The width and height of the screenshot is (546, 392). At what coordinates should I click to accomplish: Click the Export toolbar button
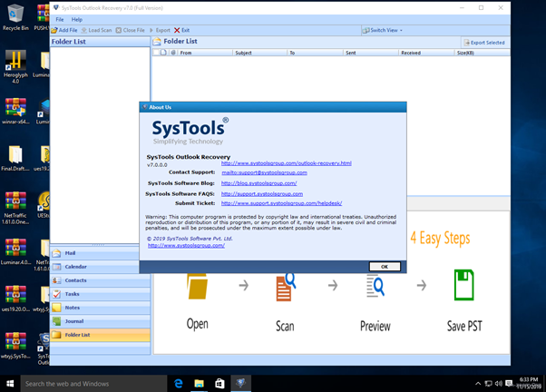point(160,30)
